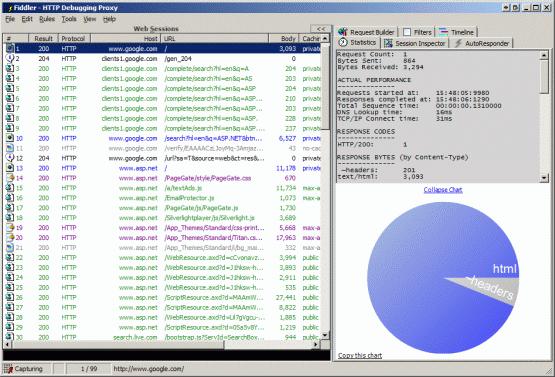Sort sessions by Body column
The height and width of the screenshot is (377, 555).
pos(284,38)
